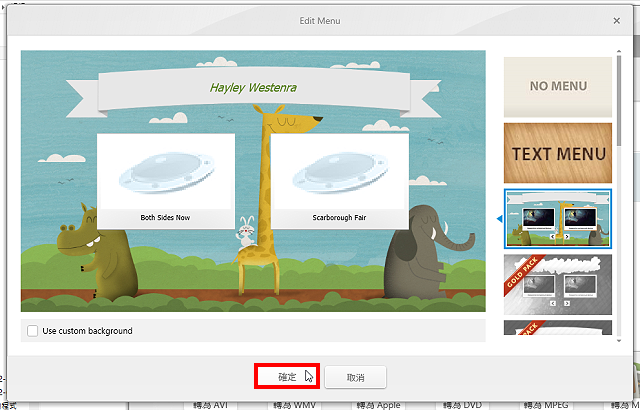Close the Edit Menu dialog

(616, 21)
